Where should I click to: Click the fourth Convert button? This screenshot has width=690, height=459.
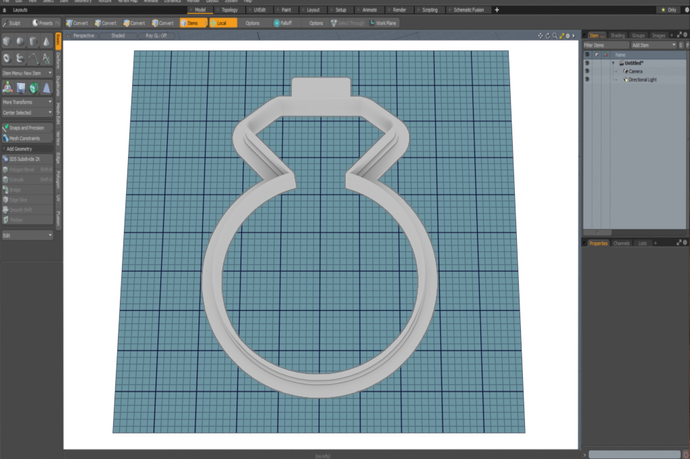pos(163,23)
